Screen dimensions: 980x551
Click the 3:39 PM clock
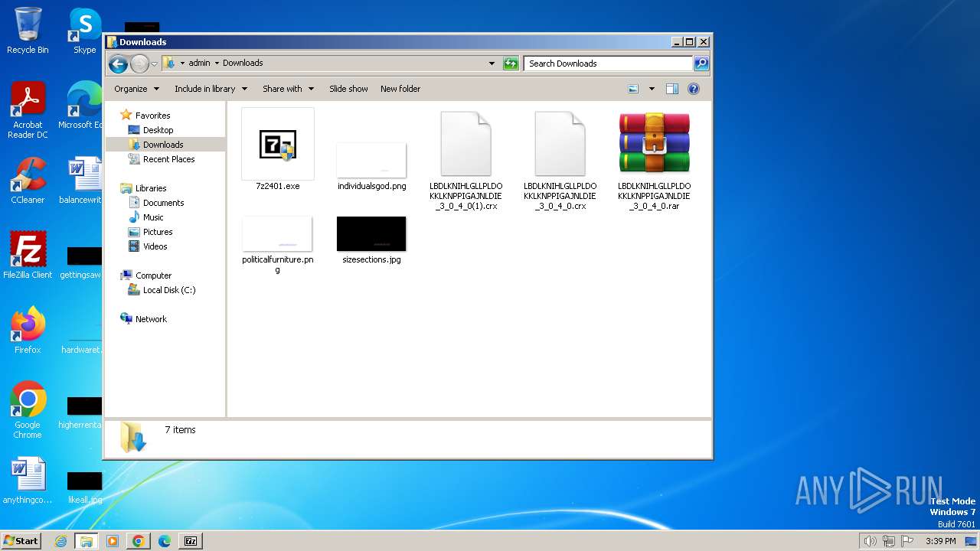pyautogui.click(x=940, y=541)
